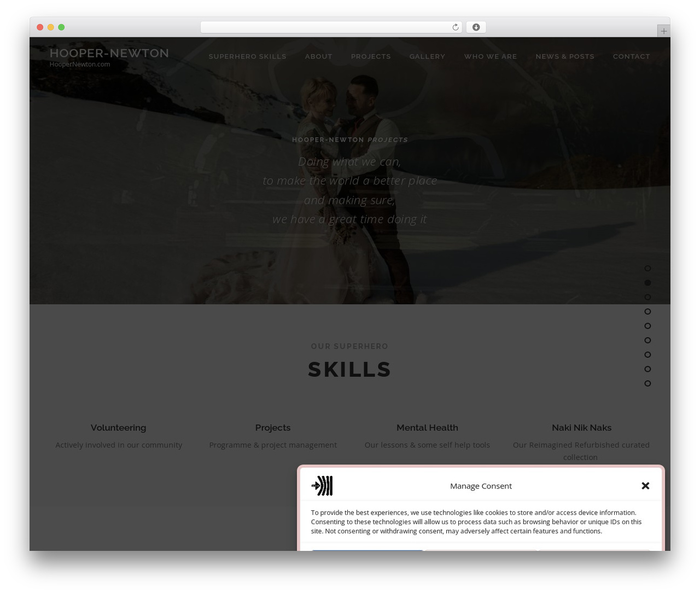Screen dimensions: 700x593
Task: Click 'Programme & project management' text
Action: coord(273,445)
